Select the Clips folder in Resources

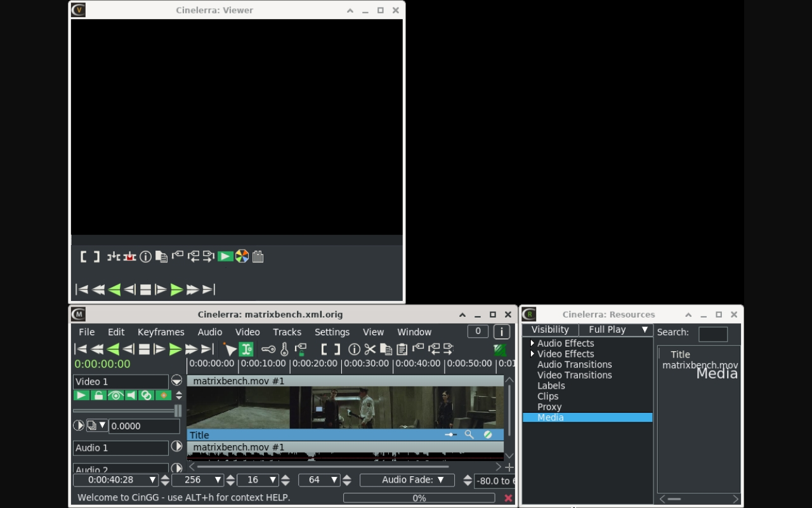pos(548,396)
